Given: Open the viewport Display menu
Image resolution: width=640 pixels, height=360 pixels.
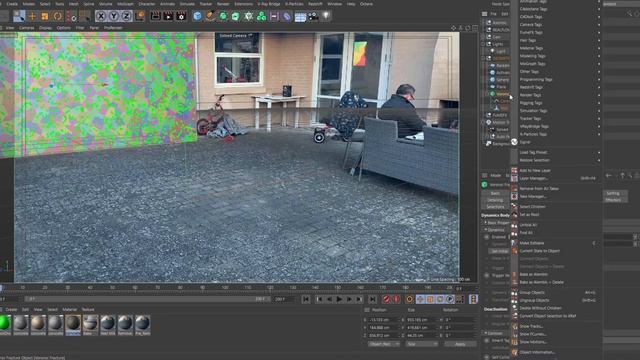Looking at the screenshot, I should [45, 28].
